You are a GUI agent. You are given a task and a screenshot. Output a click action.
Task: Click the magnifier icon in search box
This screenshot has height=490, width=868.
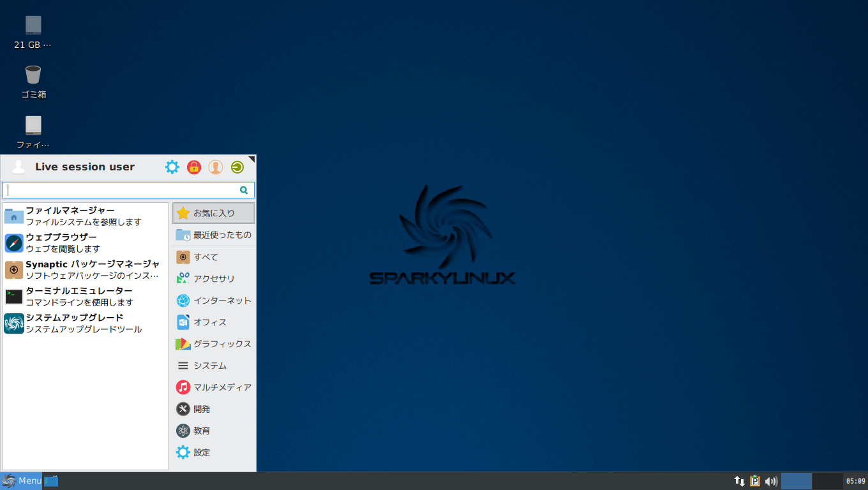pyautogui.click(x=244, y=190)
